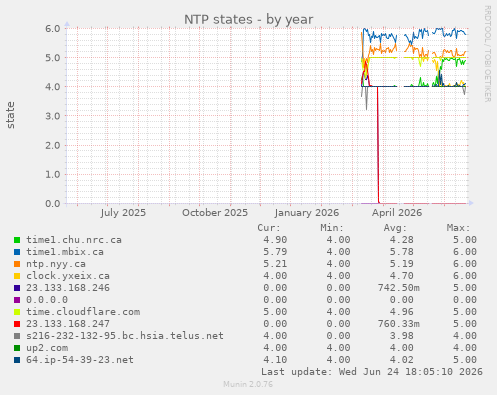Click the green time1.chu.nrc.ca legend swatch
Viewport: 497px width, 395px height.
pos(17,240)
